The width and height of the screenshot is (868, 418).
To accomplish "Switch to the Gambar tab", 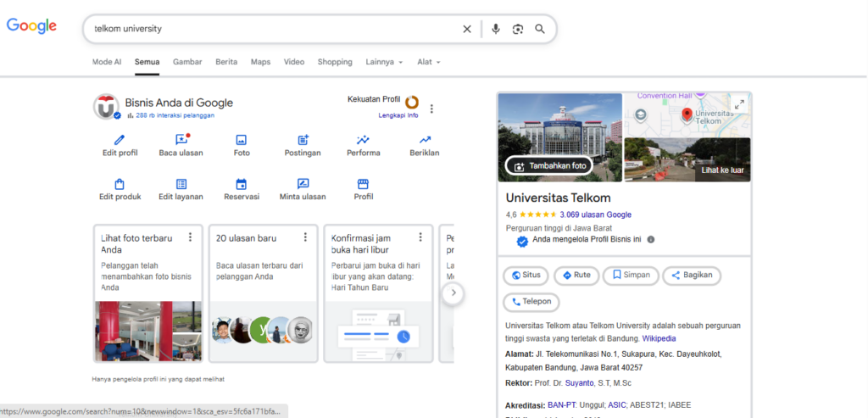I will pos(187,62).
